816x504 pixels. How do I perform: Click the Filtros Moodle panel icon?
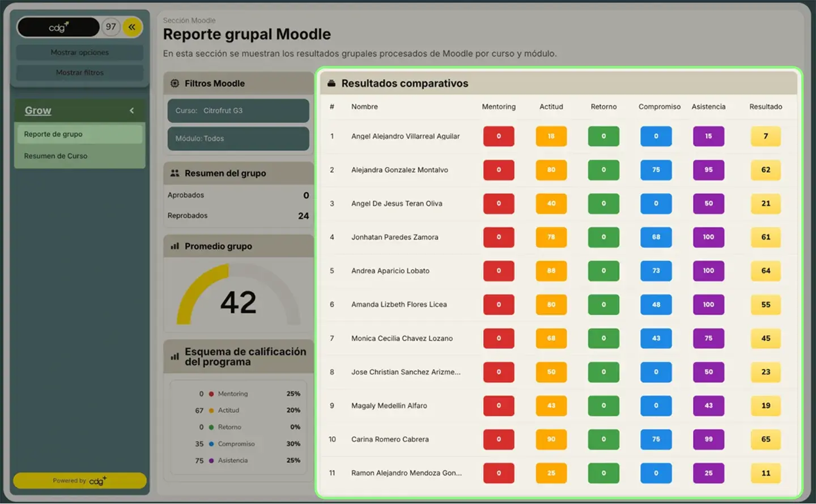(x=175, y=83)
